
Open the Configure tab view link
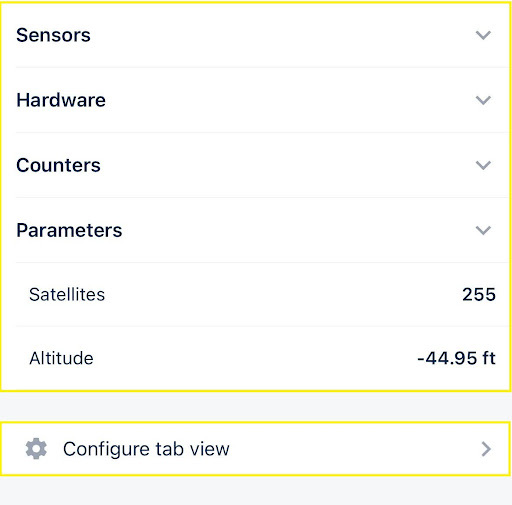pos(146,449)
